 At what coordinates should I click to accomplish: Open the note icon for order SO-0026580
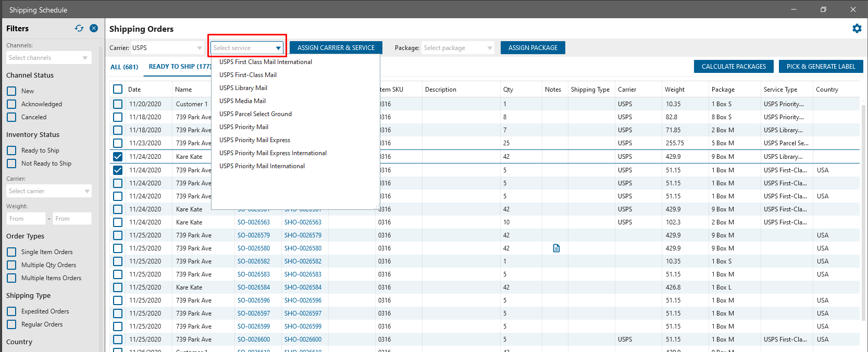coord(556,248)
